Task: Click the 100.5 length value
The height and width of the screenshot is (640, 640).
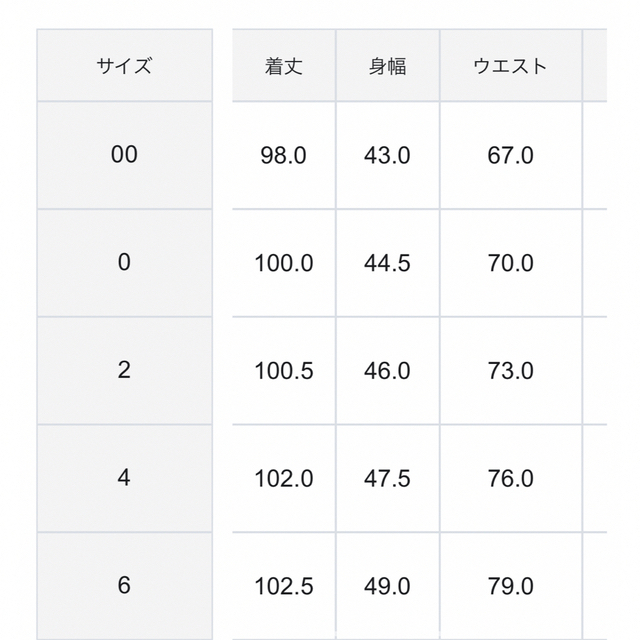Action: click(x=284, y=371)
